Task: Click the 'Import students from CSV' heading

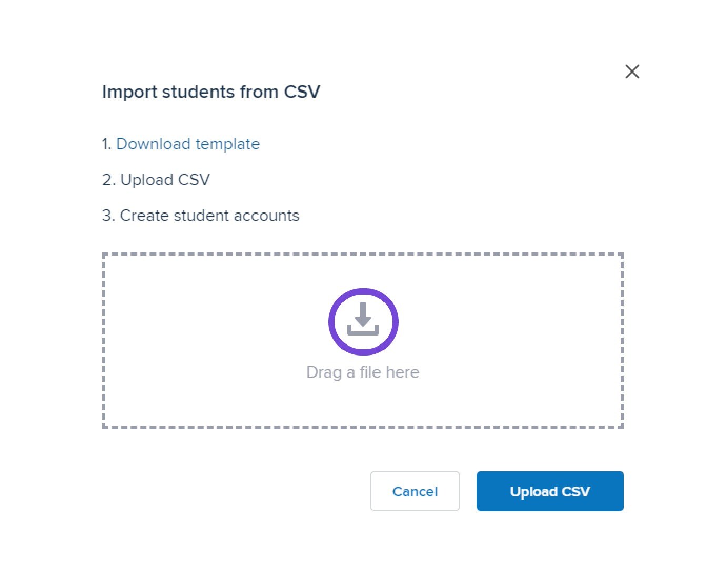Action: (x=211, y=92)
